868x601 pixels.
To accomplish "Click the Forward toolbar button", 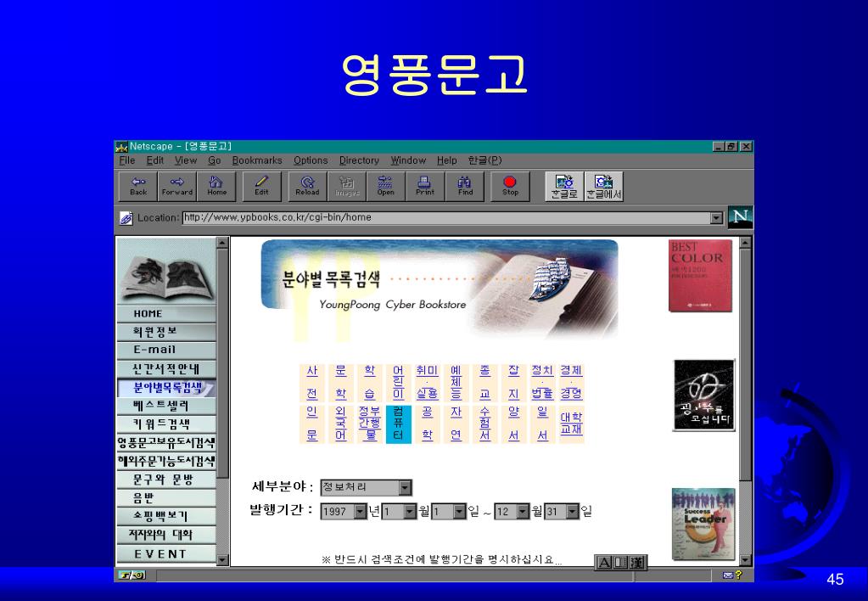I will (x=177, y=186).
